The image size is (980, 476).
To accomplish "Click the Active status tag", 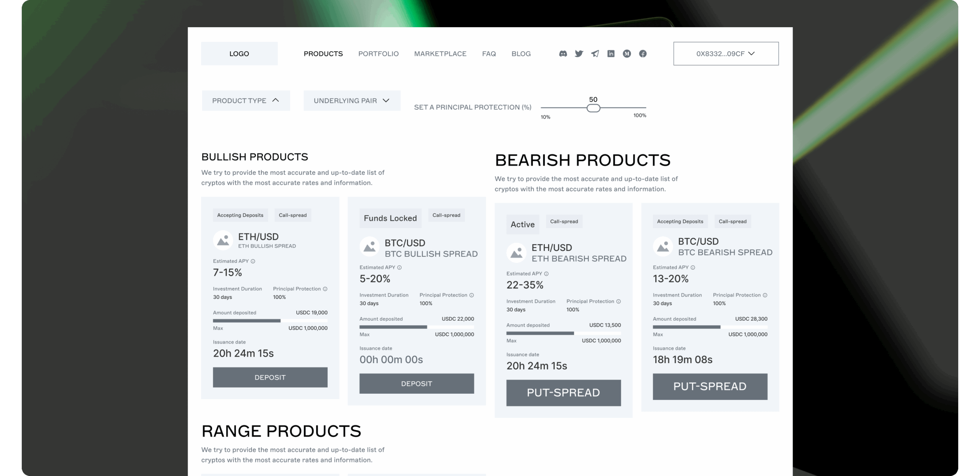I will tap(523, 224).
